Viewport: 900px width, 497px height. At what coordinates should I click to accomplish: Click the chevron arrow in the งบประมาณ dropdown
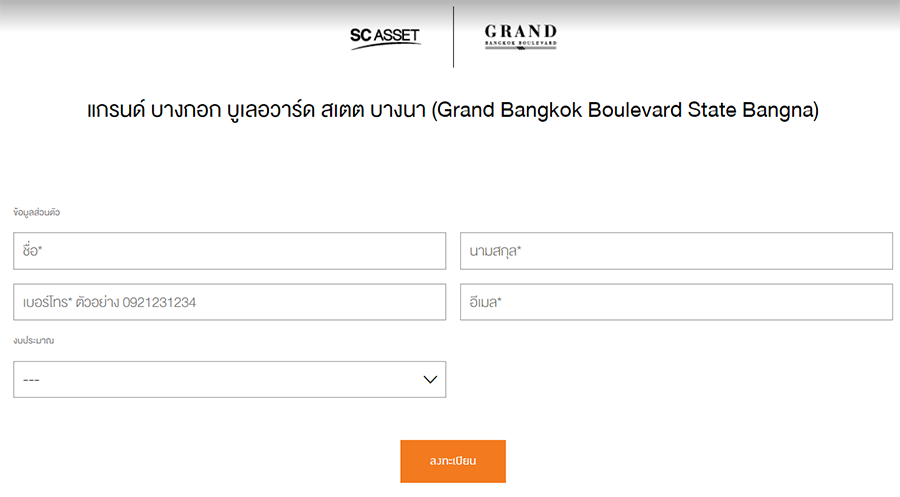tap(431, 380)
